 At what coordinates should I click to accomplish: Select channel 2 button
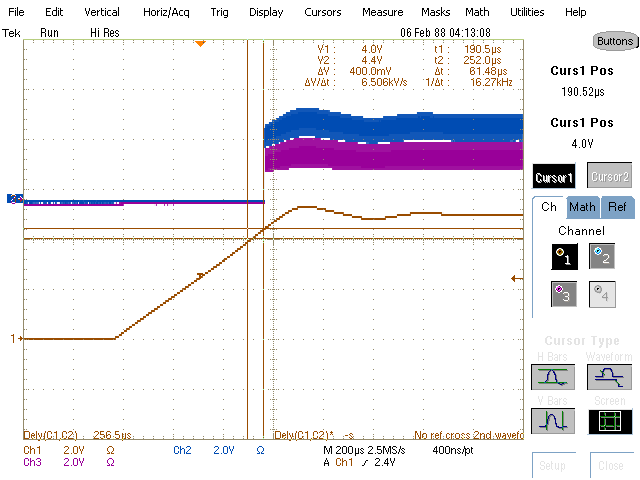(602, 256)
